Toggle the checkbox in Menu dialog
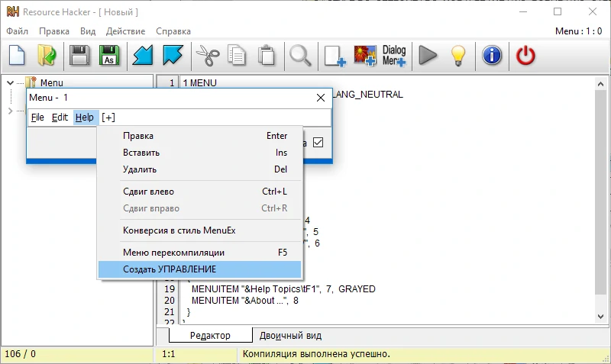 pyautogui.click(x=318, y=143)
